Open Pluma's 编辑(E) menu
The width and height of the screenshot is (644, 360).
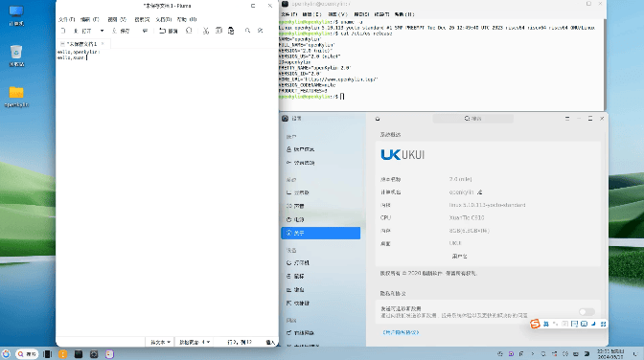pyautogui.click(x=89, y=19)
